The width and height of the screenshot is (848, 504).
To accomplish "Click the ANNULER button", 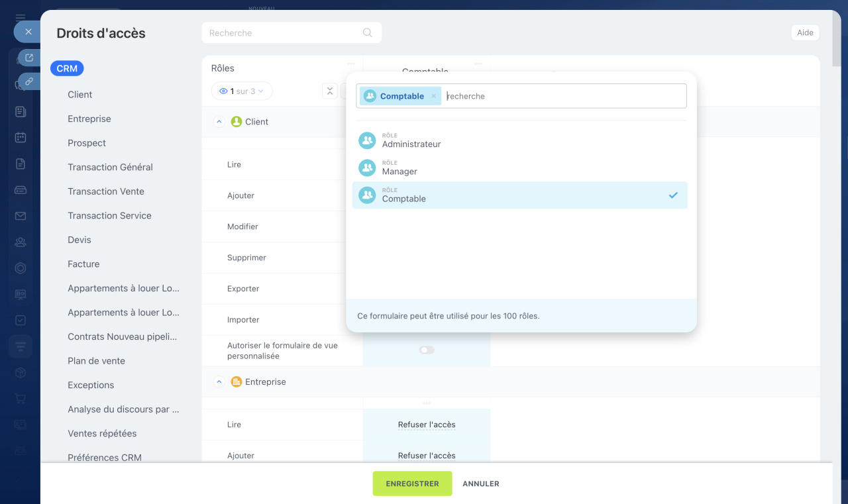I will (481, 483).
